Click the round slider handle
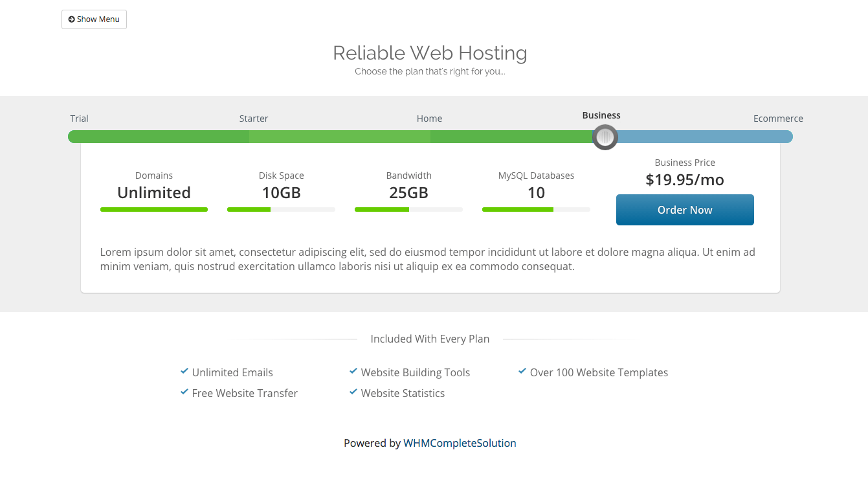868x498 pixels. click(605, 137)
